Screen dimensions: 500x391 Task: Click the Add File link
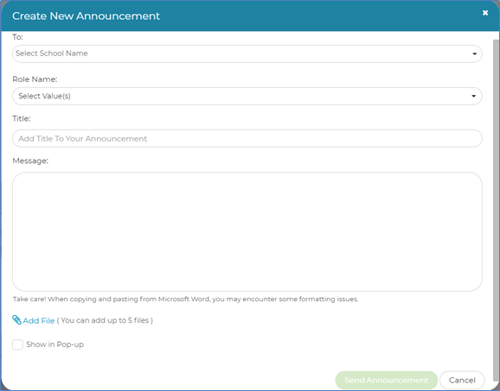pos(39,321)
